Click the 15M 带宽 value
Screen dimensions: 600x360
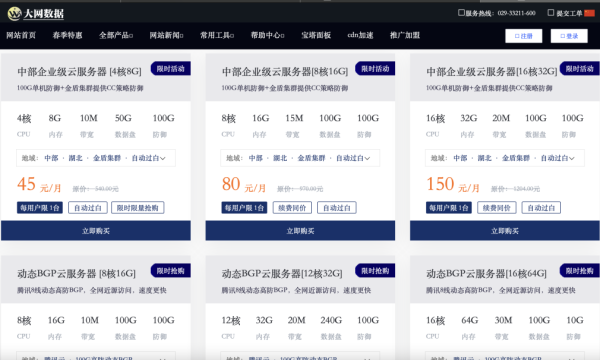(294, 118)
